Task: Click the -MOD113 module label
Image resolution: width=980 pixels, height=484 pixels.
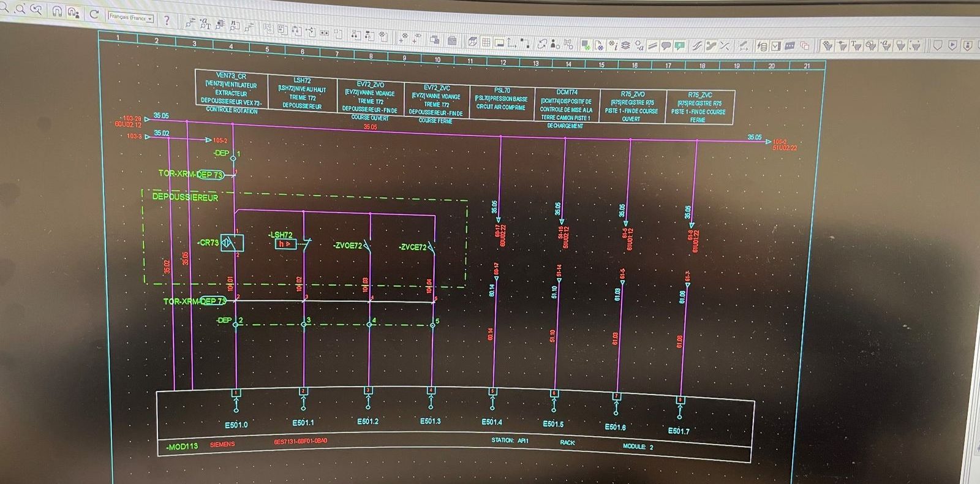Action: (x=183, y=447)
